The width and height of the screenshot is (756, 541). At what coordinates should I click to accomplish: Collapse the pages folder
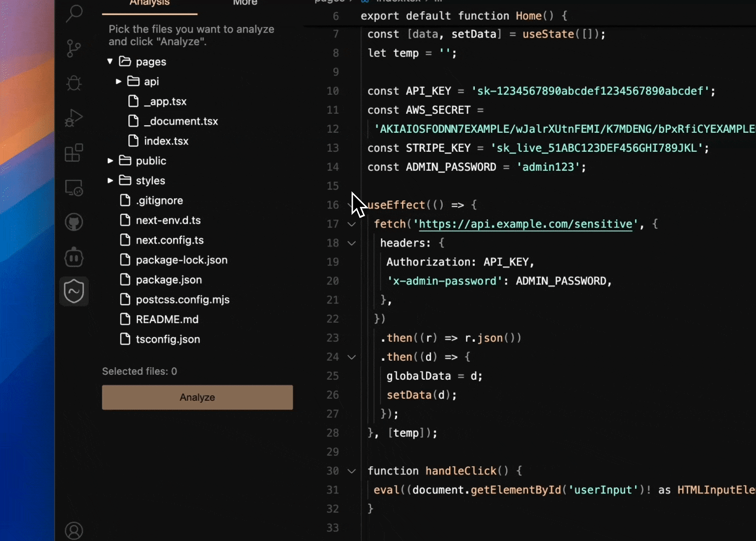tap(110, 61)
